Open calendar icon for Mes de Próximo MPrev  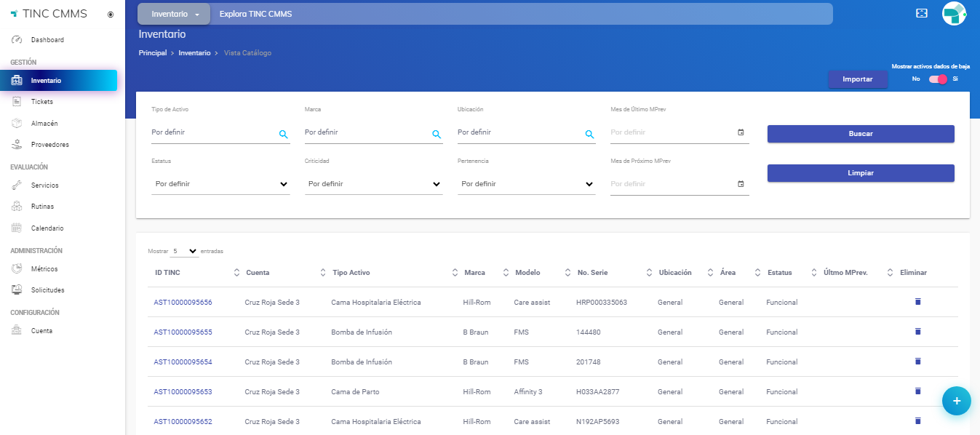tap(741, 184)
